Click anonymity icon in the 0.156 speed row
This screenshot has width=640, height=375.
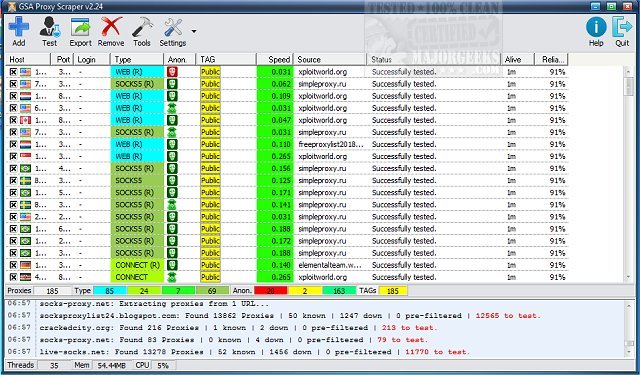pyautogui.click(x=172, y=169)
